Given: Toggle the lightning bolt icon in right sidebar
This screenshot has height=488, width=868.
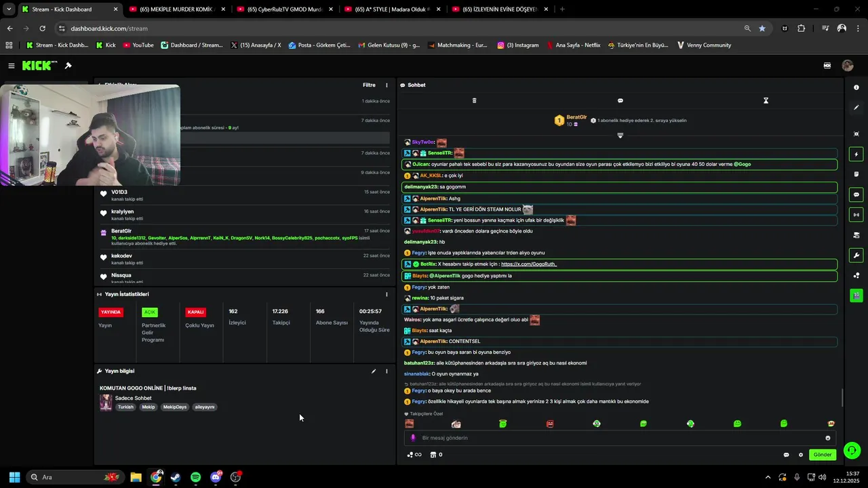Looking at the screenshot, I should pos(856,155).
